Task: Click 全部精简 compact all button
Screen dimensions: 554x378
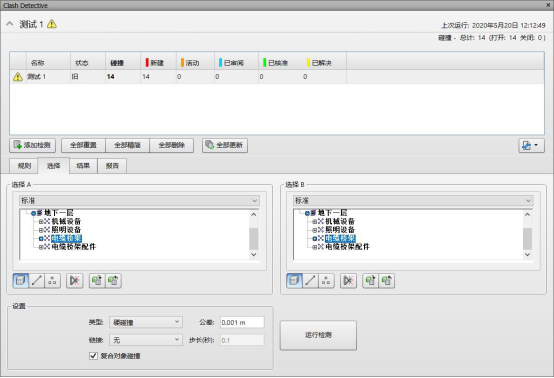Action: (128, 145)
